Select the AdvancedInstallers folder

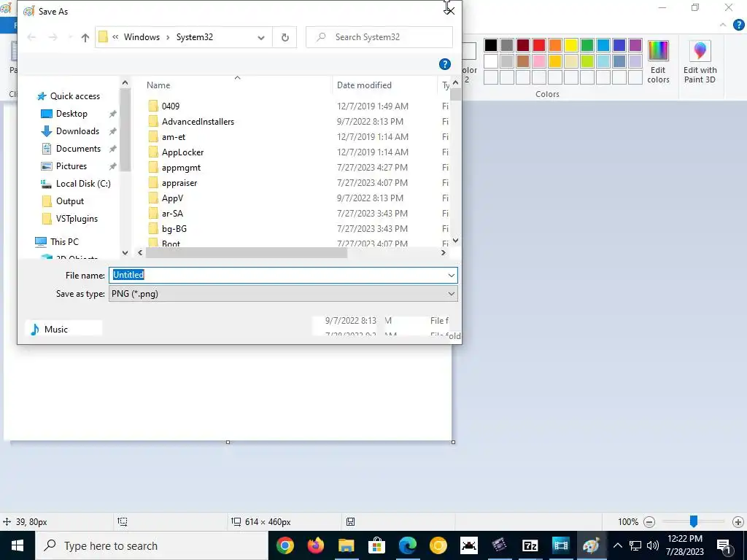pos(198,122)
